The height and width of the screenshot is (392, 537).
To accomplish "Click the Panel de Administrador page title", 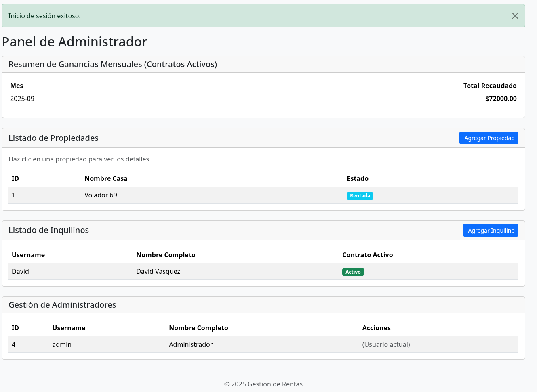I will 75,42.
